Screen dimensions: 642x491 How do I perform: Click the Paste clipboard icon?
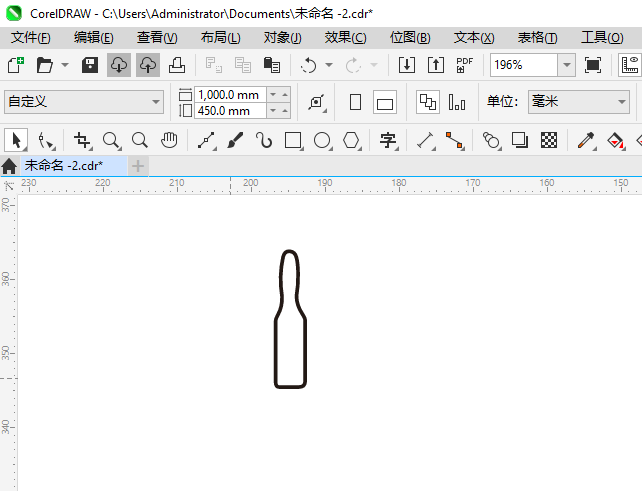(271, 65)
